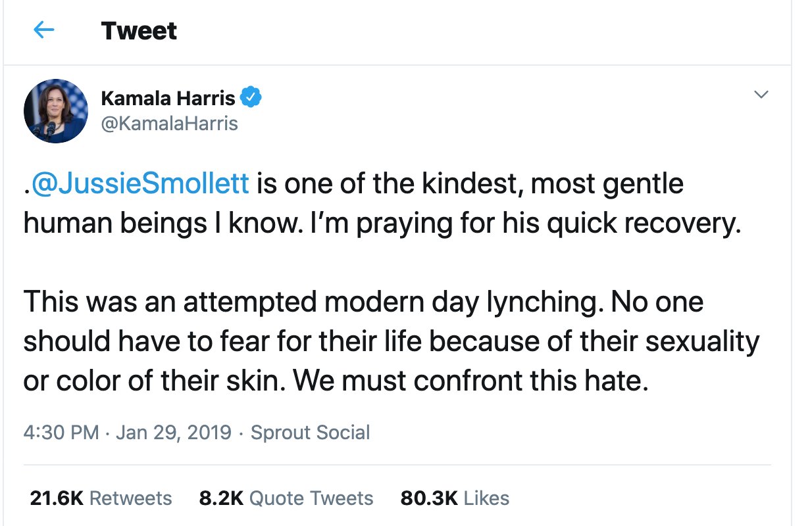The width and height of the screenshot is (812, 526).
Task: Click the blue verified badge
Action: [x=251, y=98]
